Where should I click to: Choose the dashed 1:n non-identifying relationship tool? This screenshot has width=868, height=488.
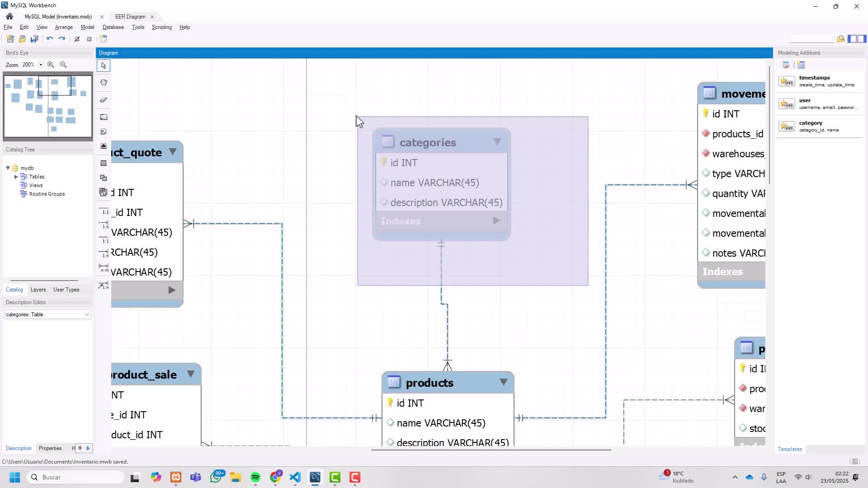(x=104, y=225)
